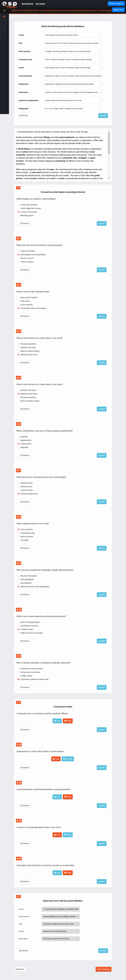Image resolution: width=126 pixels, height=980 pixels.
Task: Mark the composite resin aesthetic fillings statement True
Action: point(57,721)
